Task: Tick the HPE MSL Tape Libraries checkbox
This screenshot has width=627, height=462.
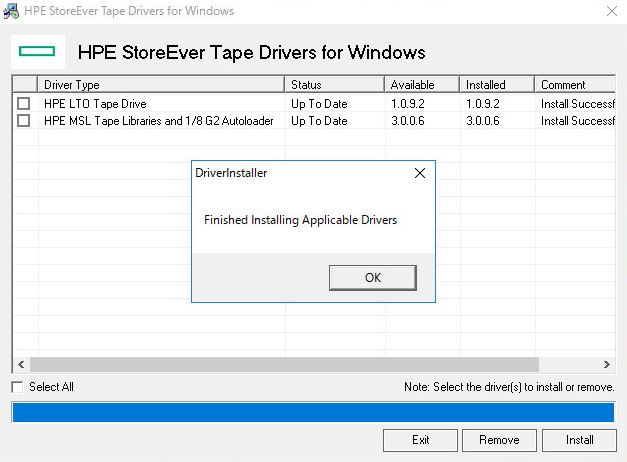Action: click(24, 120)
